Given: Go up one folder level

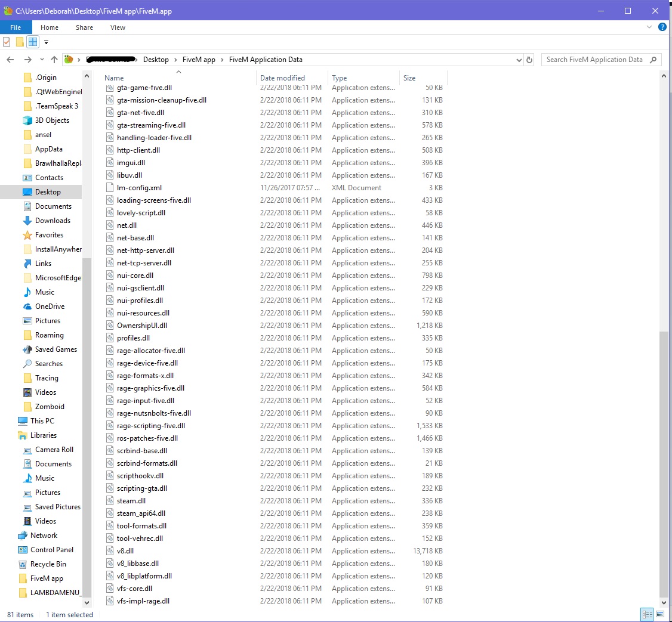Looking at the screenshot, I should coord(54,60).
